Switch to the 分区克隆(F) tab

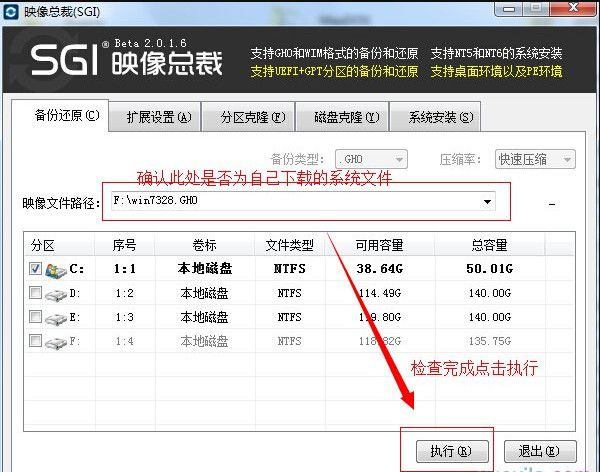[248, 117]
